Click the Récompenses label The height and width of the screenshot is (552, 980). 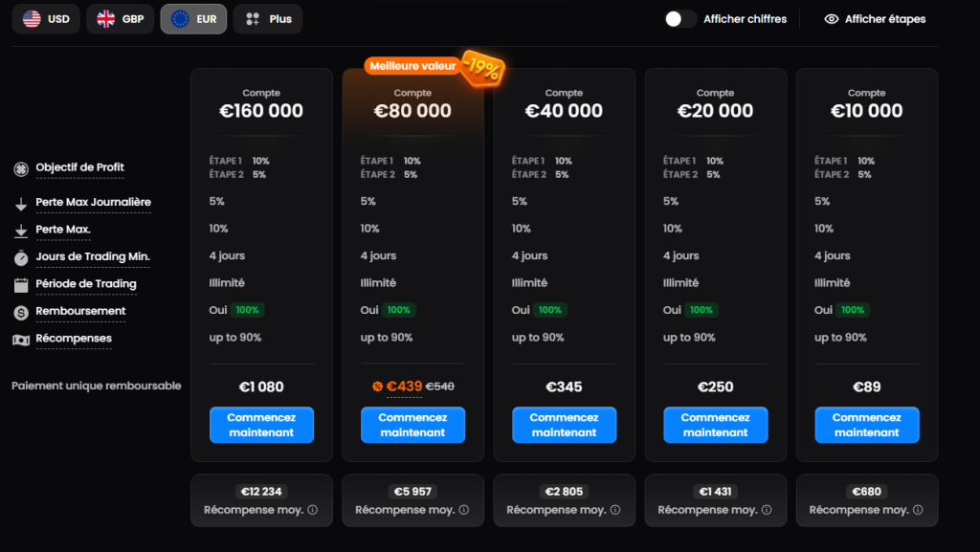[x=74, y=339]
